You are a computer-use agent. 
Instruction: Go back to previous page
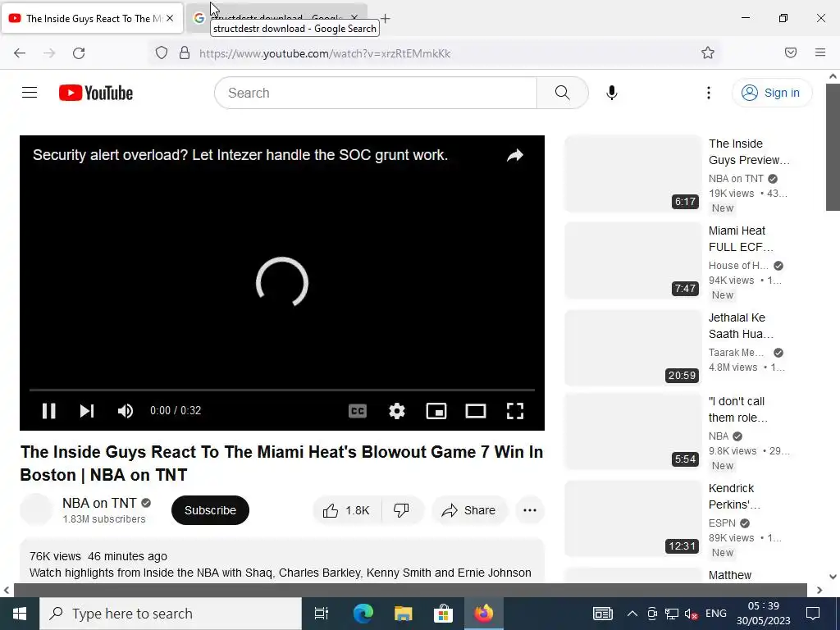pos(20,53)
